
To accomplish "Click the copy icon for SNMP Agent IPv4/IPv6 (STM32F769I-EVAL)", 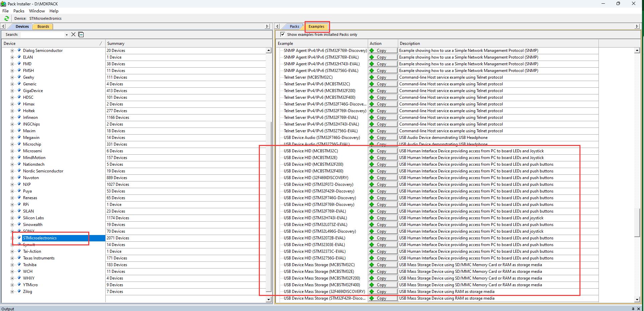I will point(372,57).
